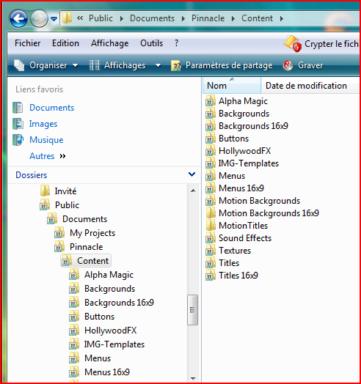Open the Affichages dropdown arrow
Image resolution: width=361 pixels, height=384 pixels.
tap(158, 66)
